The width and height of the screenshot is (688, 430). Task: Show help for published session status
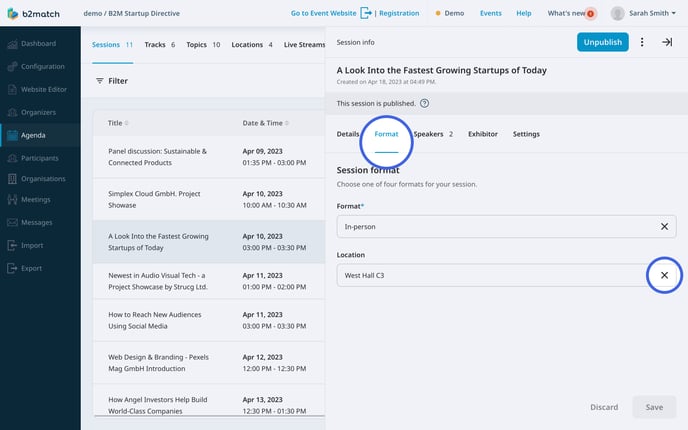(424, 104)
